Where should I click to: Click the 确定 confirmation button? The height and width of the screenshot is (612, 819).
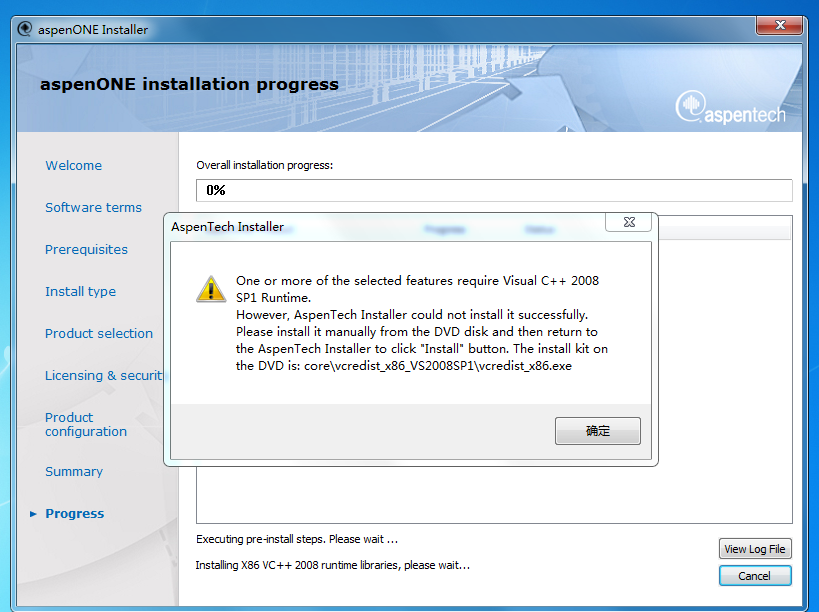point(598,431)
